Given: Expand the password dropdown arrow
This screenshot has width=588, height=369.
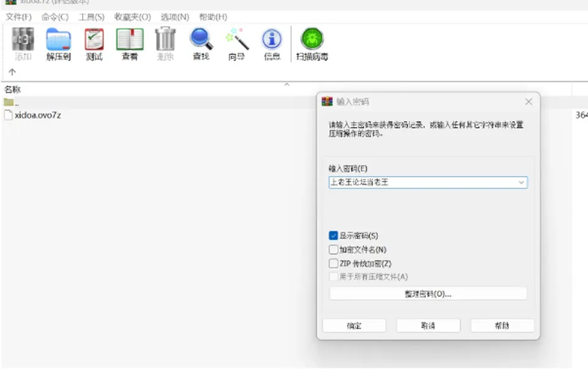Looking at the screenshot, I should pyautogui.click(x=521, y=183).
